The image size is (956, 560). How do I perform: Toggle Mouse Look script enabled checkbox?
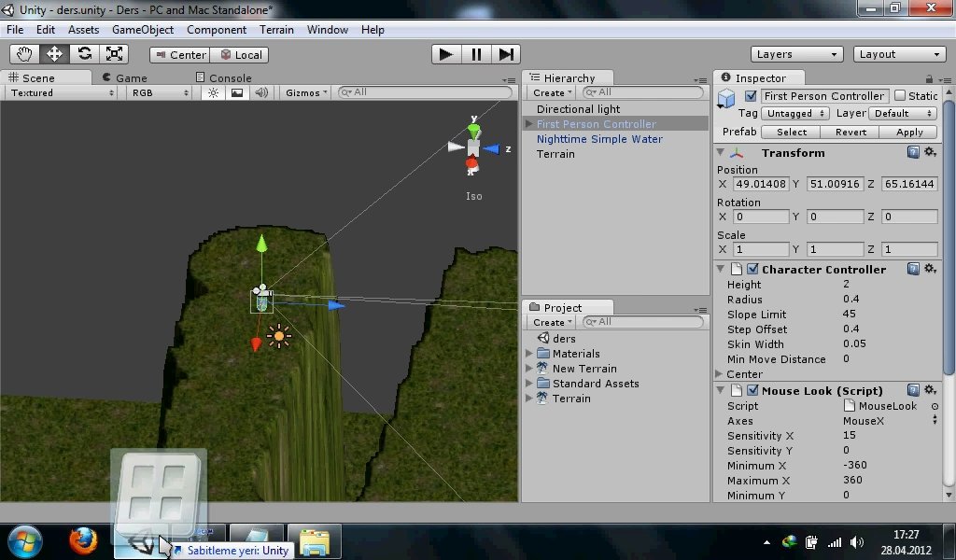[753, 390]
